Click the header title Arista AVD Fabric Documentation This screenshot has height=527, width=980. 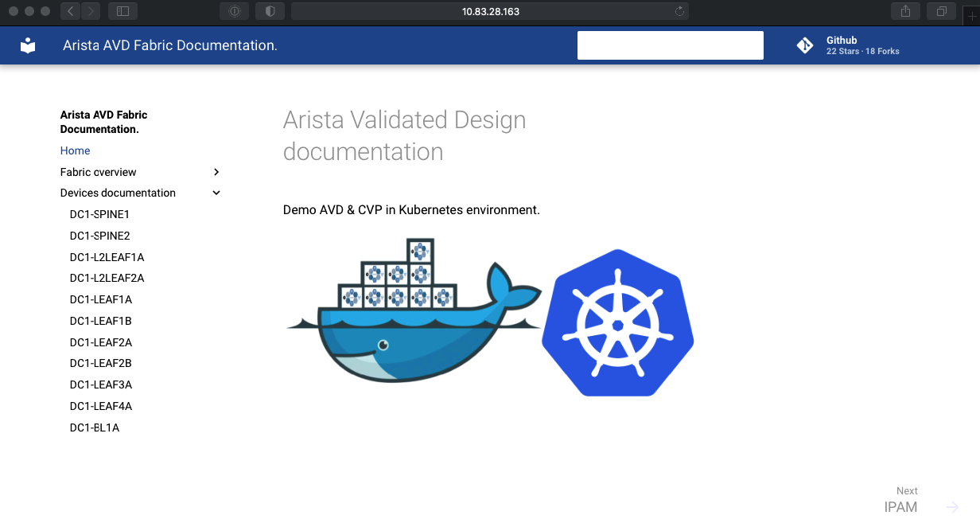tap(170, 45)
